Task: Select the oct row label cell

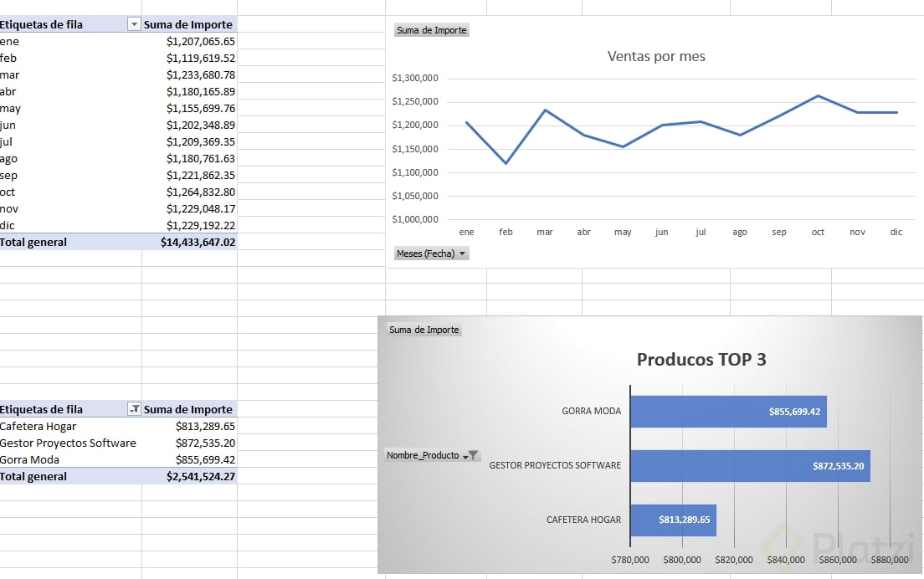Action: click(x=8, y=192)
